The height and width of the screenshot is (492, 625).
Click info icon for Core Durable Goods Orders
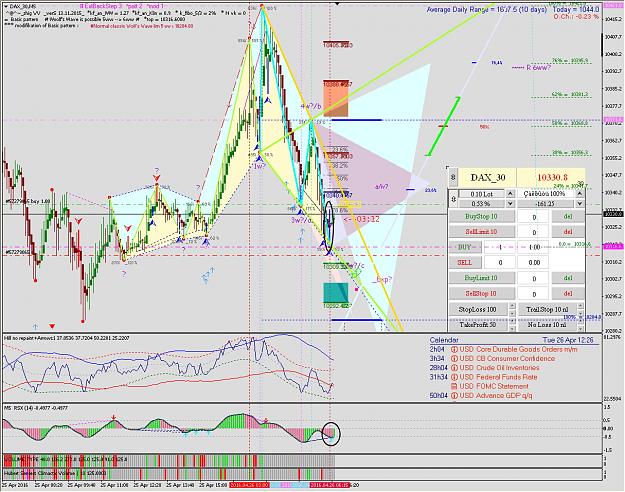[x=454, y=349]
